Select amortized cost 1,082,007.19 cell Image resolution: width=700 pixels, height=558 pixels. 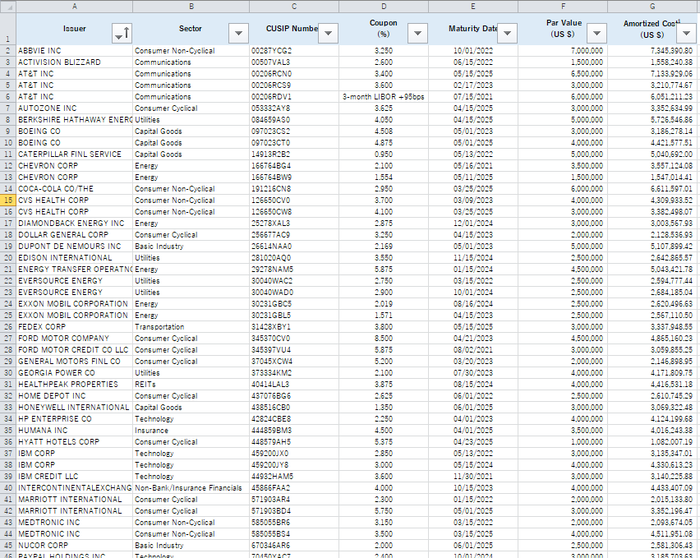coord(653,442)
